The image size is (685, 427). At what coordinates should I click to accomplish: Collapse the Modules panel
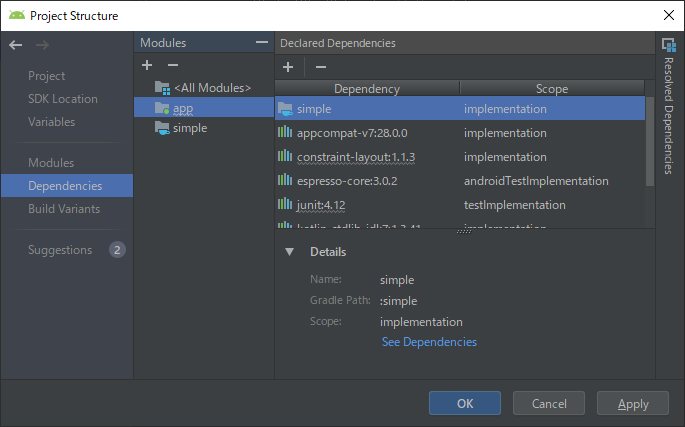tap(262, 43)
